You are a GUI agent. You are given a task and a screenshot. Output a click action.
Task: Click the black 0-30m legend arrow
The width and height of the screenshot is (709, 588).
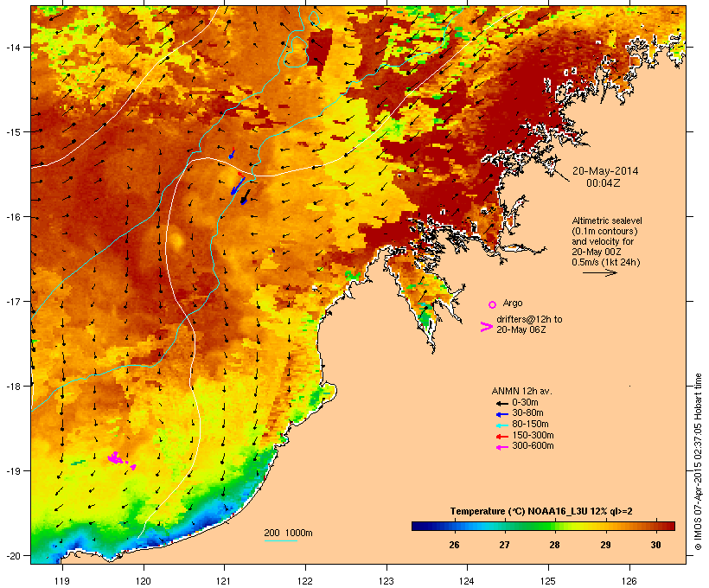[x=501, y=403]
